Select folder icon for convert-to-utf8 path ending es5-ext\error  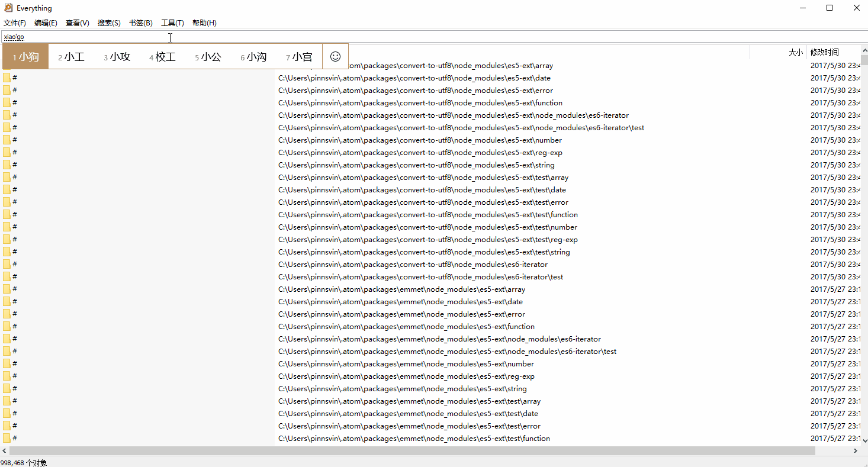pos(7,91)
